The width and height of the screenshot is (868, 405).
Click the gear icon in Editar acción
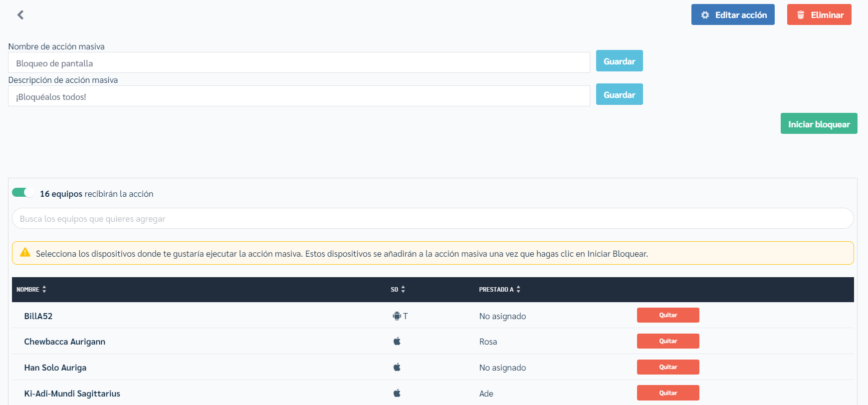click(705, 15)
